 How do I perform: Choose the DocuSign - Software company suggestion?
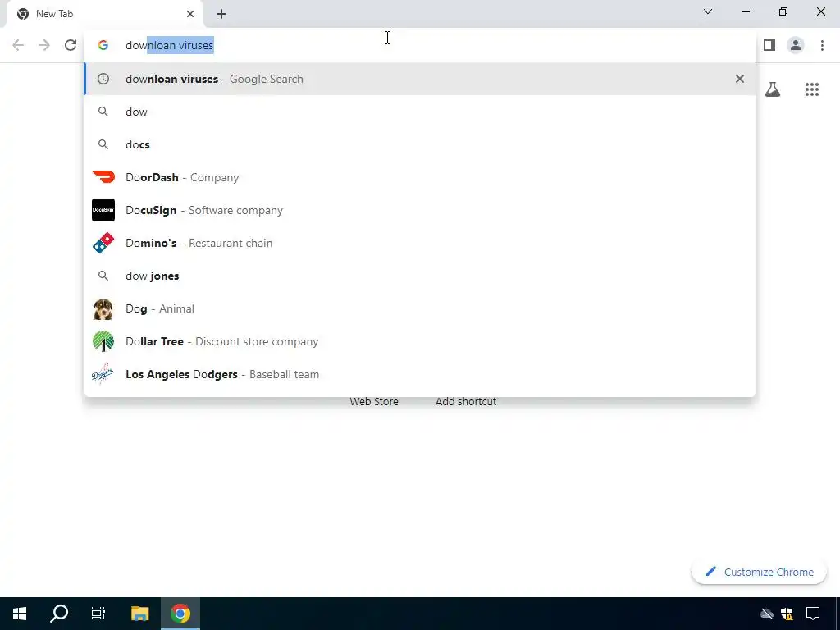point(420,210)
